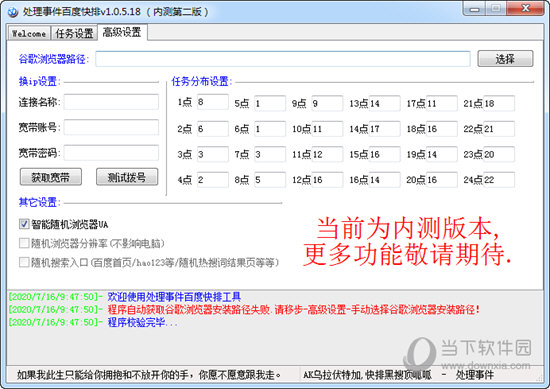Click the 获取宽带 button
550x389 pixels.
pyautogui.click(x=51, y=177)
